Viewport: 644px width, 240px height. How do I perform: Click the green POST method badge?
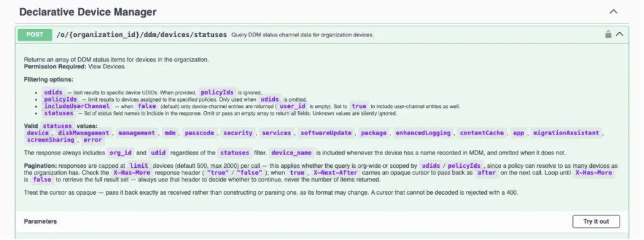[35, 35]
